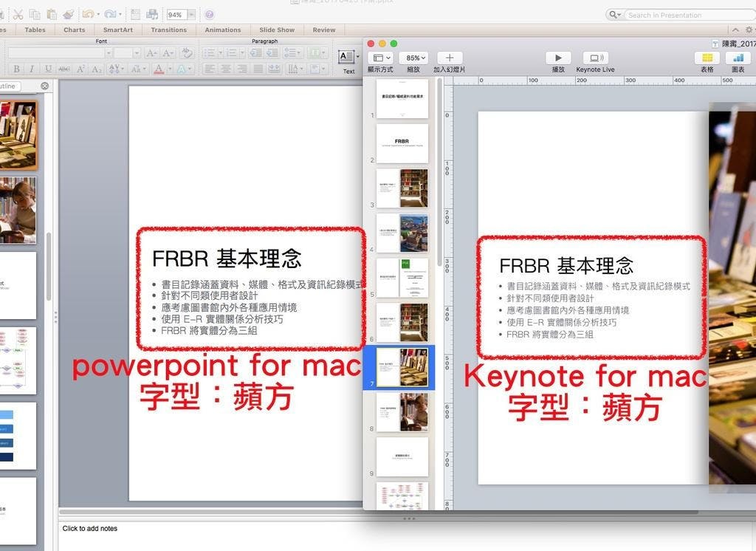Screen dimensions: 756x551
Task: Click the Copy icon in PowerPoint toolbar
Action: tap(34, 15)
